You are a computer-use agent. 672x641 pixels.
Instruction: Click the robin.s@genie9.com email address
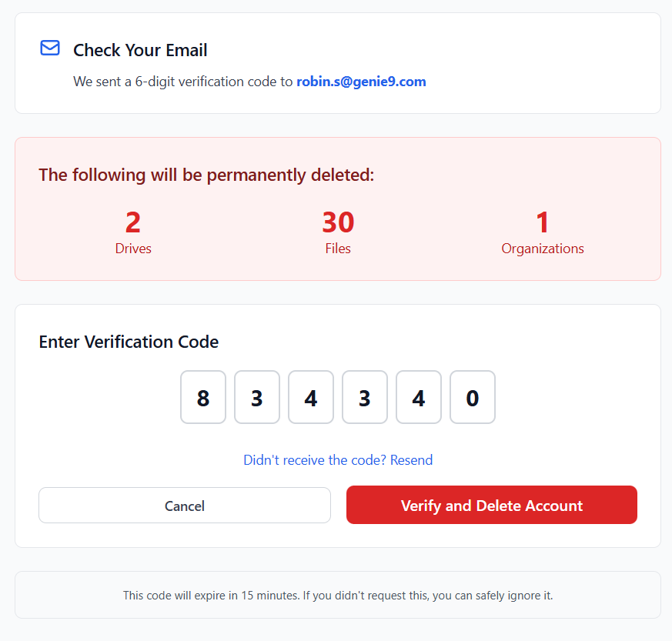(361, 82)
